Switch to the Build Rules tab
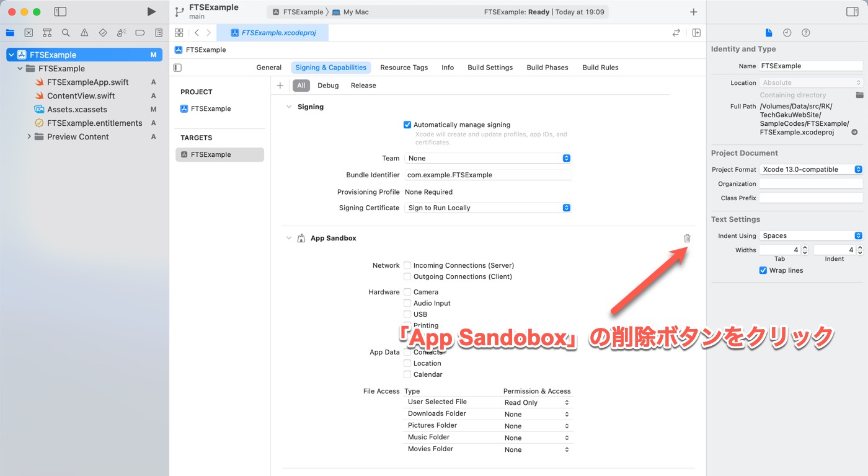The image size is (868, 476). click(600, 68)
